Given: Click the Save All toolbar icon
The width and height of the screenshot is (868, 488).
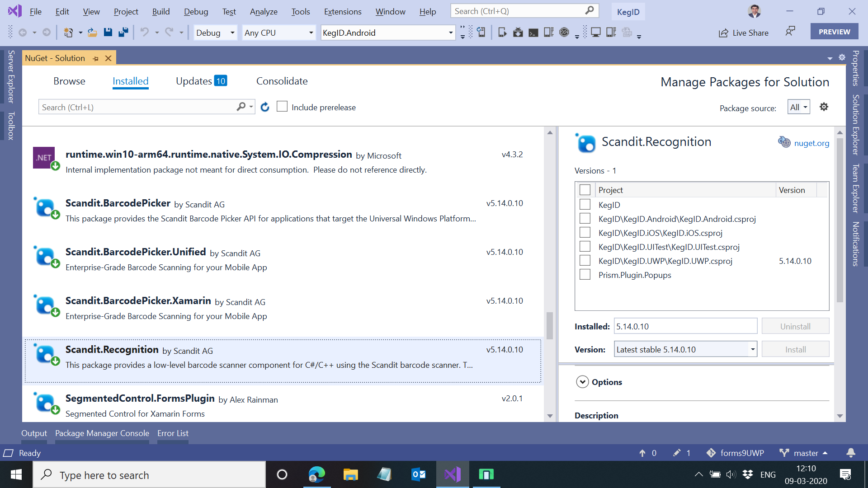Looking at the screenshot, I should (x=123, y=32).
